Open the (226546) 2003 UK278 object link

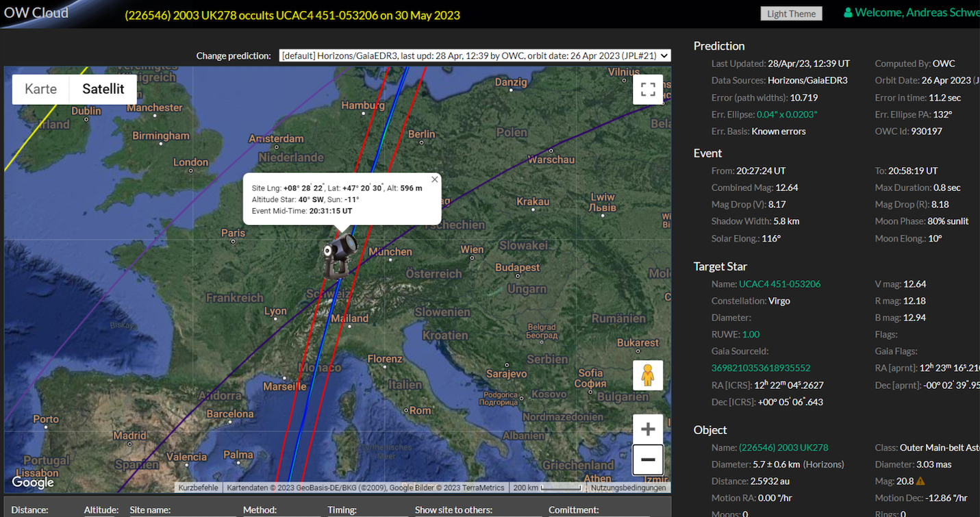(783, 447)
